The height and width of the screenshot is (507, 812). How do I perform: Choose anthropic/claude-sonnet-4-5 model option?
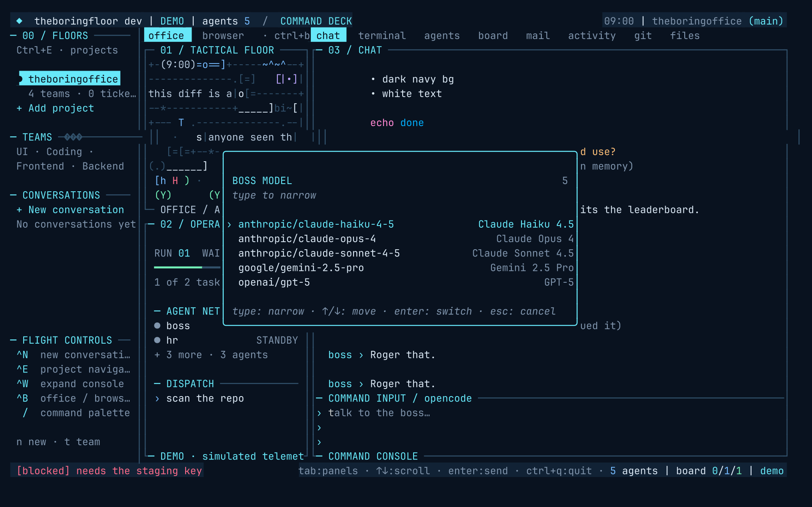(400, 253)
